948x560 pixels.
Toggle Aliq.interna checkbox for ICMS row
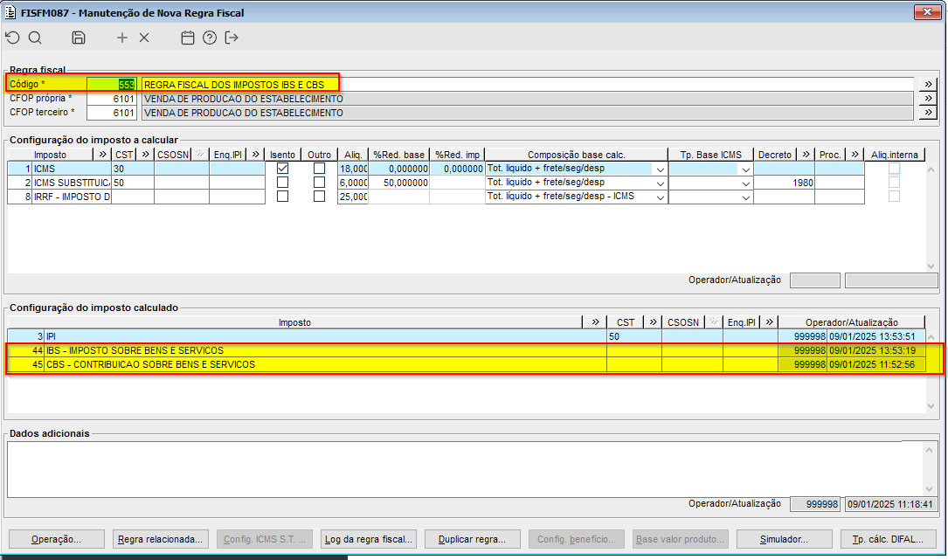point(894,168)
